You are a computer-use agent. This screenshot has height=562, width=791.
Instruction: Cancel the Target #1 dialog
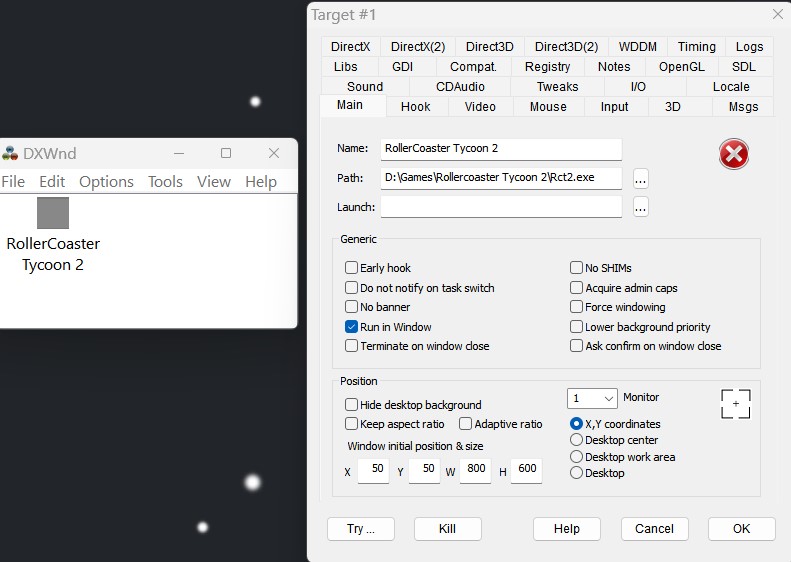(654, 529)
